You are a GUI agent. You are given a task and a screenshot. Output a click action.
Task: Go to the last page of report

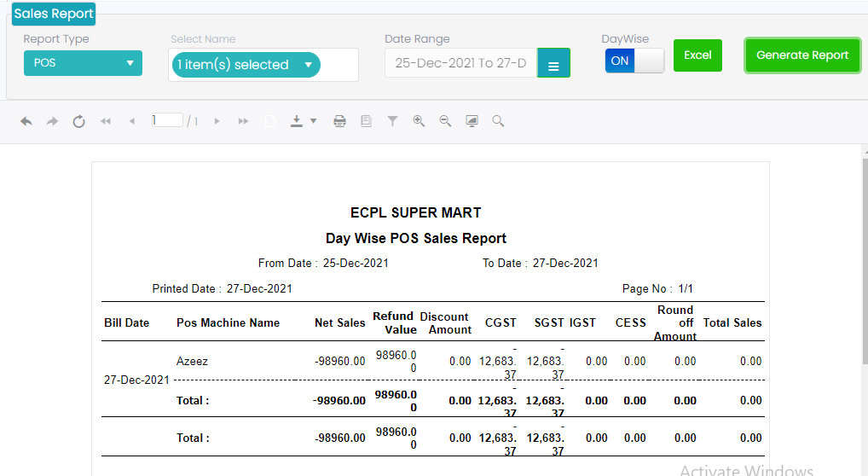pyautogui.click(x=243, y=122)
